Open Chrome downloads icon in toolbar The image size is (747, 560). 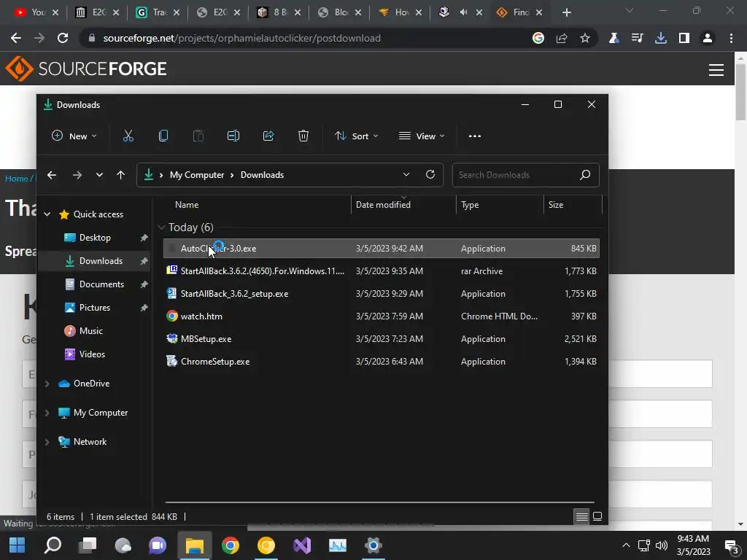click(660, 38)
